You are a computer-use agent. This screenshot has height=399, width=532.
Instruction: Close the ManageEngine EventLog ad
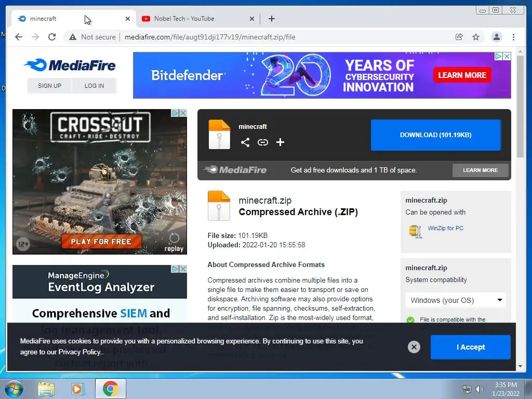click(183, 269)
